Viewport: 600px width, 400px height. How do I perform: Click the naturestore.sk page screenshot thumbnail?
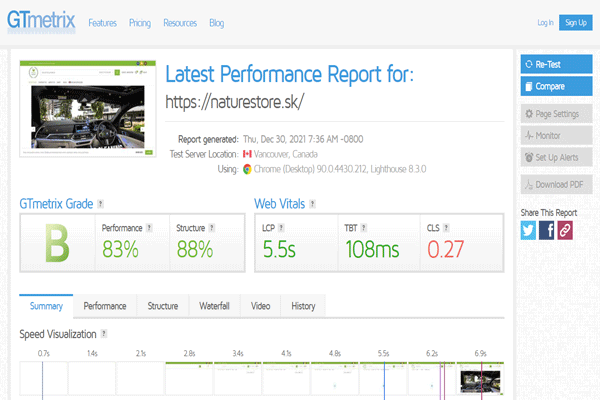coord(89,110)
